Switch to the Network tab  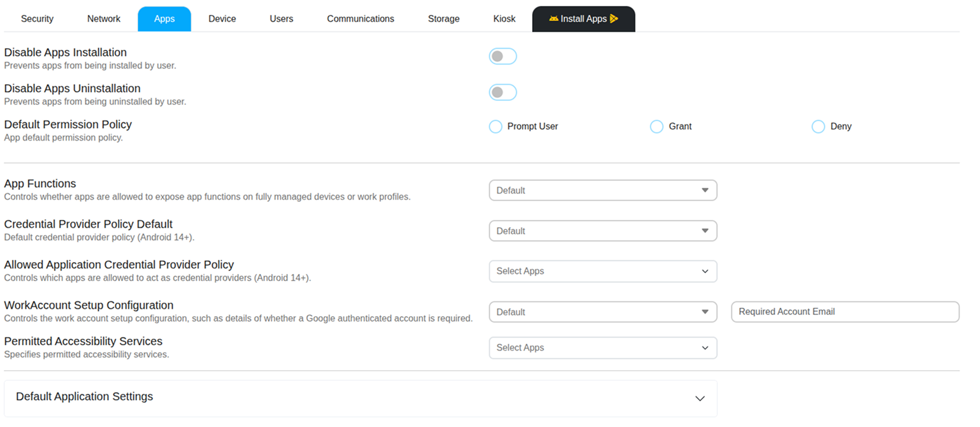click(104, 19)
